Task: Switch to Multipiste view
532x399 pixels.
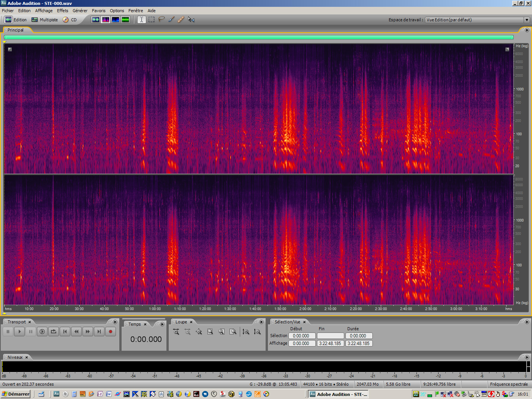Action: [45, 20]
